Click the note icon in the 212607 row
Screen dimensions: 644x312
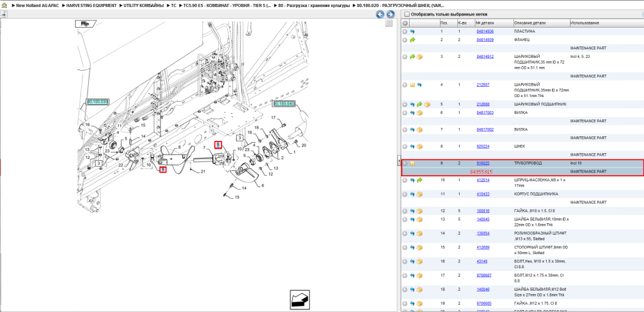tap(412, 85)
